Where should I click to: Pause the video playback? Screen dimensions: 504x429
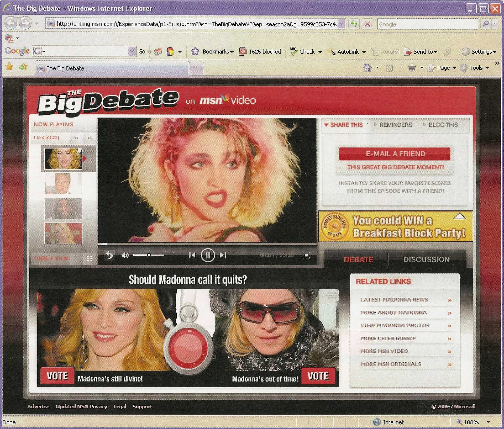point(208,255)
